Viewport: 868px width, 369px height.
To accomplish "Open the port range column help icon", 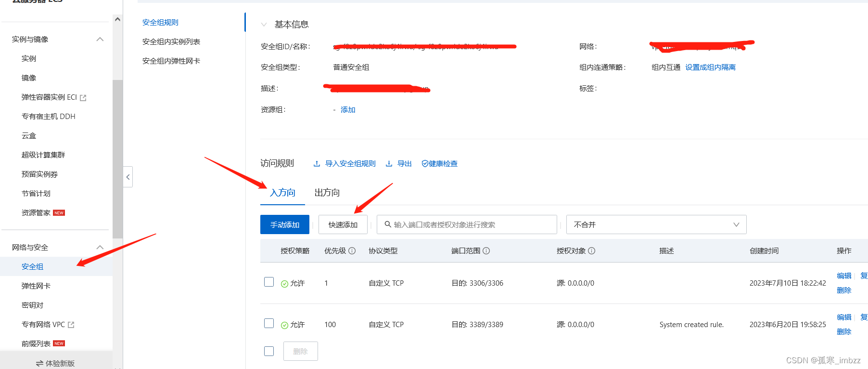I will [486, 251].
